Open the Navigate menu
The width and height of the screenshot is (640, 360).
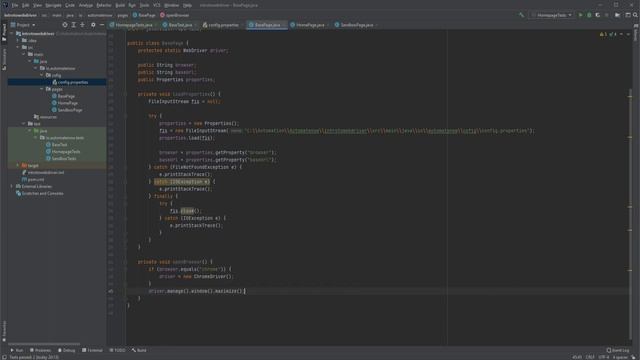click(x=53, y=5)
